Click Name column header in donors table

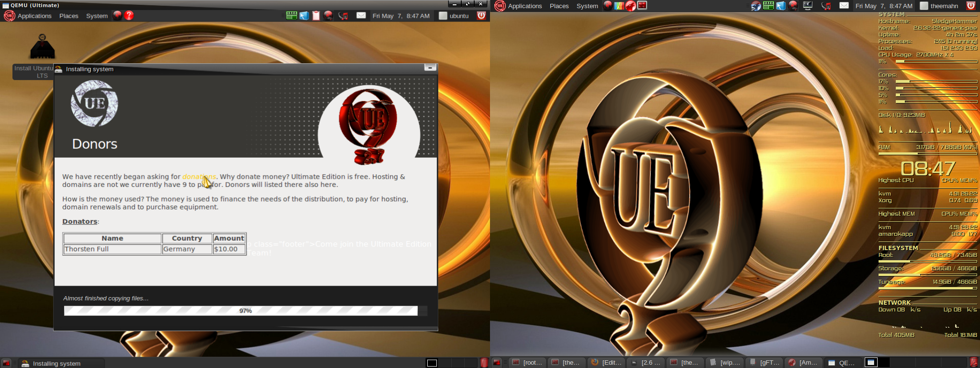coord(112,238)
